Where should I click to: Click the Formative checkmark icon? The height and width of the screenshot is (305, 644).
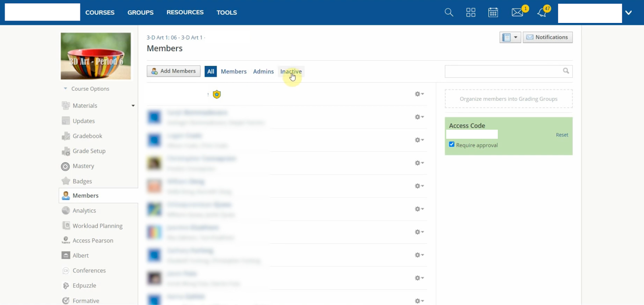point(66,301)
